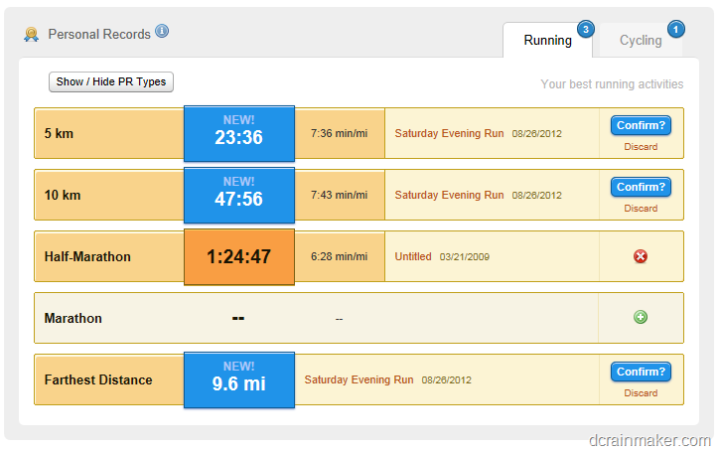
Task: Confirm the Farthest Distance record
Action: pos(641,372)
